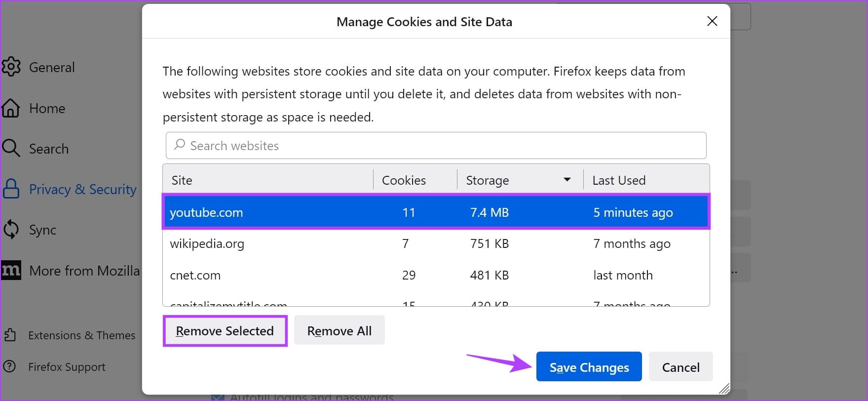
Task: Focus the Search websites field
Action: point(436,146)
